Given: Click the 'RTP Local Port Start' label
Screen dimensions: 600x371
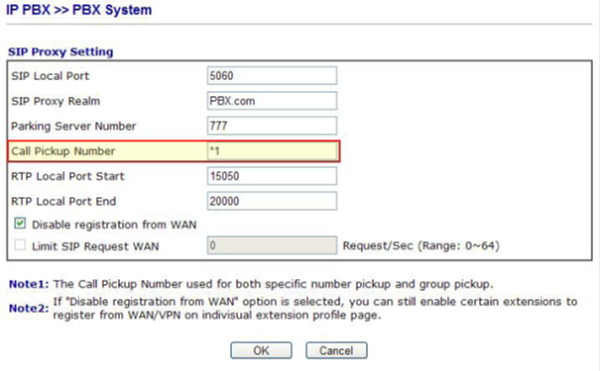Looking at the screenshot, I should pyautogui.click(x=68, y=176).
